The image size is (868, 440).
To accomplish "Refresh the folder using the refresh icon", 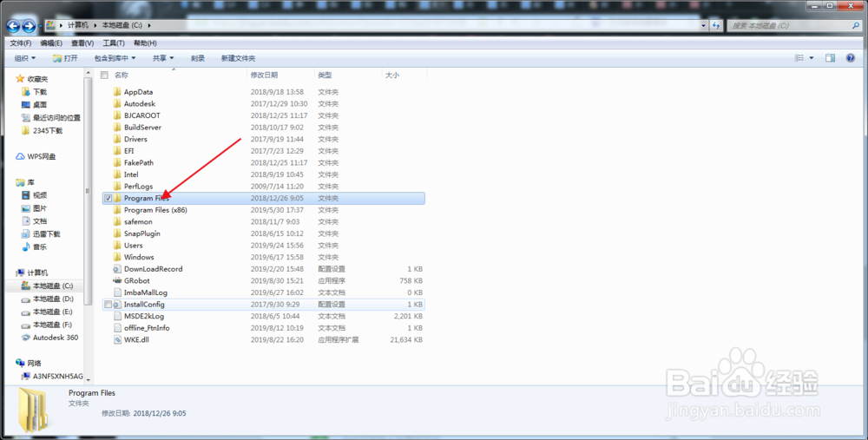I will 717,25.
